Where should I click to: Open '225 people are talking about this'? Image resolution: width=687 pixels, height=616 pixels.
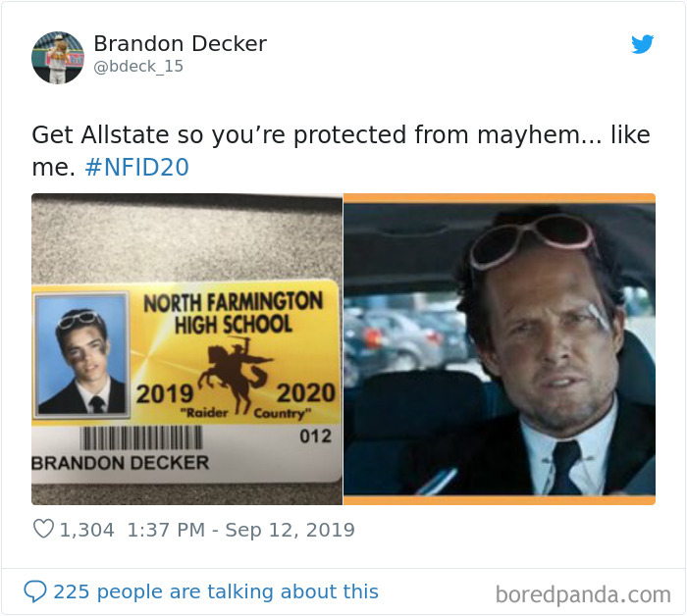click(216, 591)
